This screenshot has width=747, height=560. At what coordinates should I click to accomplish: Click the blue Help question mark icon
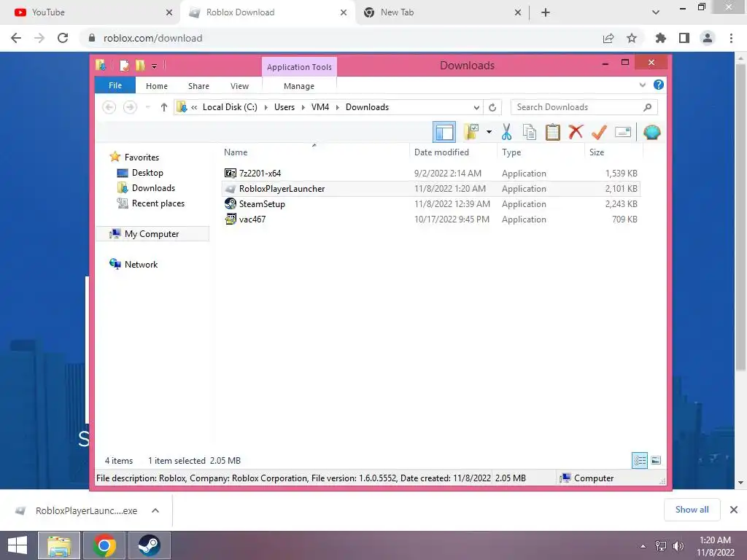point(659,85)
